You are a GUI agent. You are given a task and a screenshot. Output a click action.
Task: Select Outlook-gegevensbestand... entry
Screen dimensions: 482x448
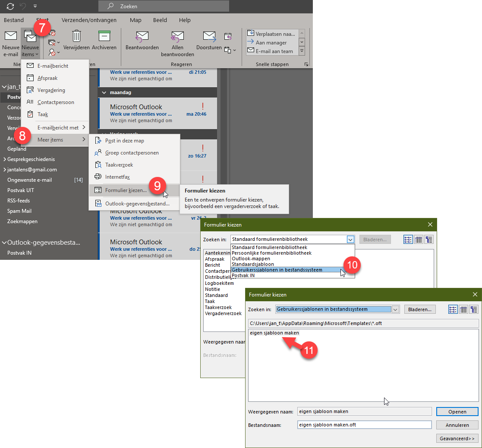click(134, 204)
